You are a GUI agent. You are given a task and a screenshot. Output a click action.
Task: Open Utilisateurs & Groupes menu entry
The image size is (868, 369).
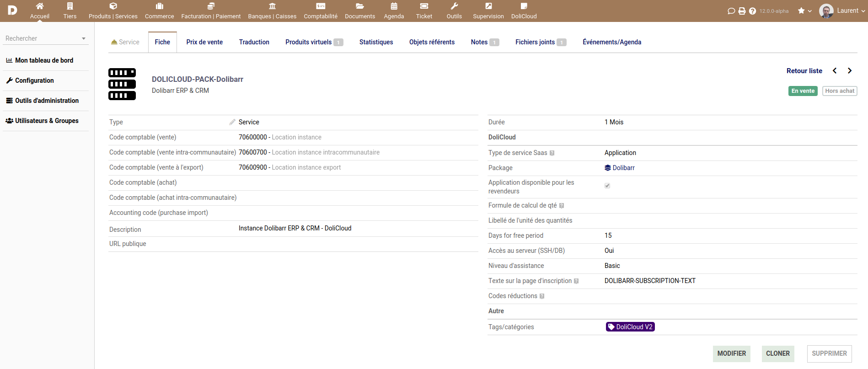click(47, 121)
